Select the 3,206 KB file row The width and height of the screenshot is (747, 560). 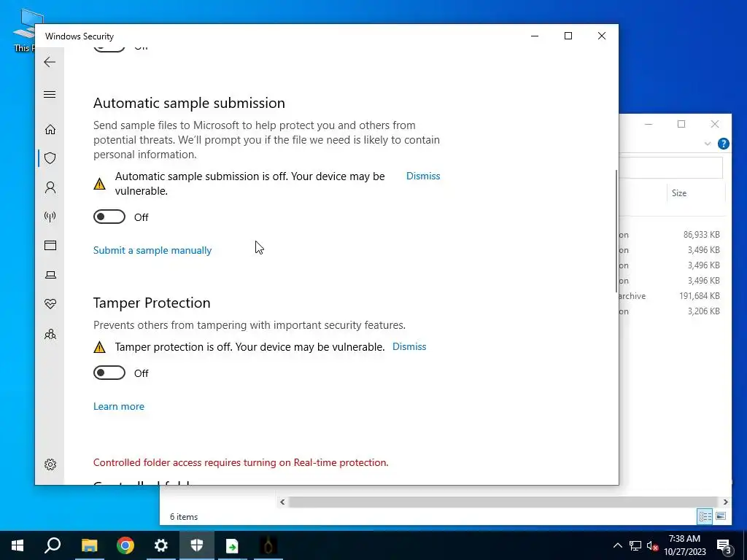[x=671, y=311]
